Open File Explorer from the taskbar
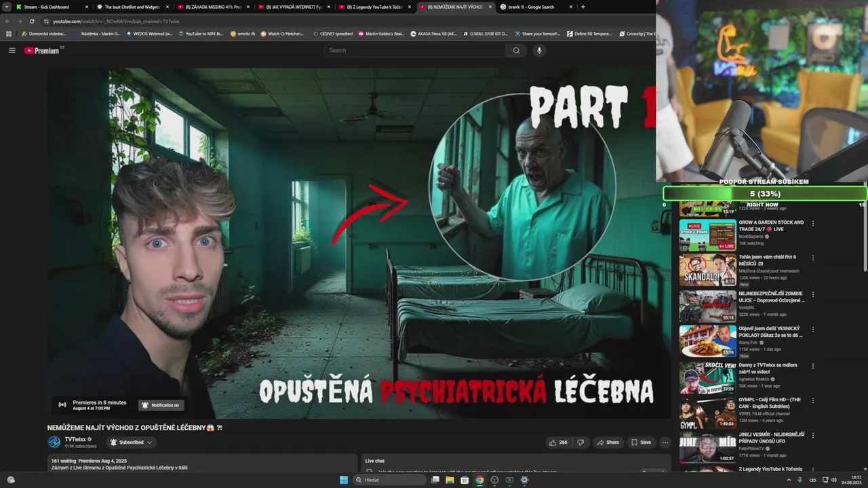 pyautogui.click(x=450, y=480)
